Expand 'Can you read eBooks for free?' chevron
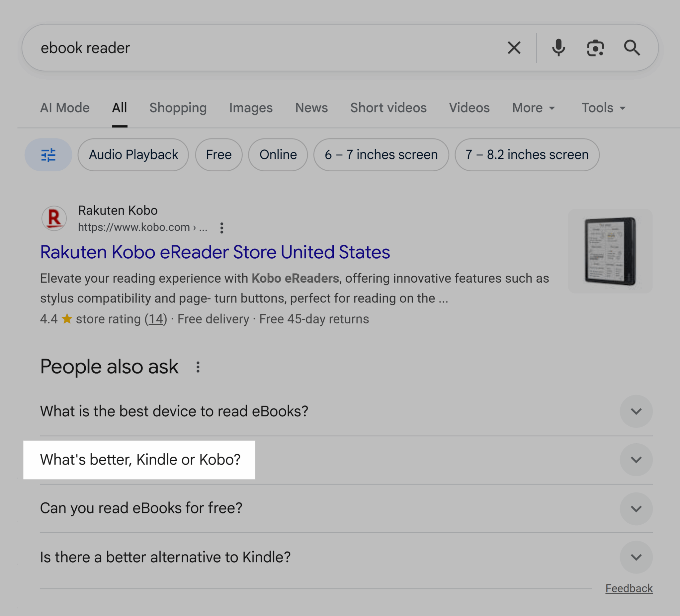The width and height of the screenshot is (680, 616). pyautogui.click(x=636, y=509)
